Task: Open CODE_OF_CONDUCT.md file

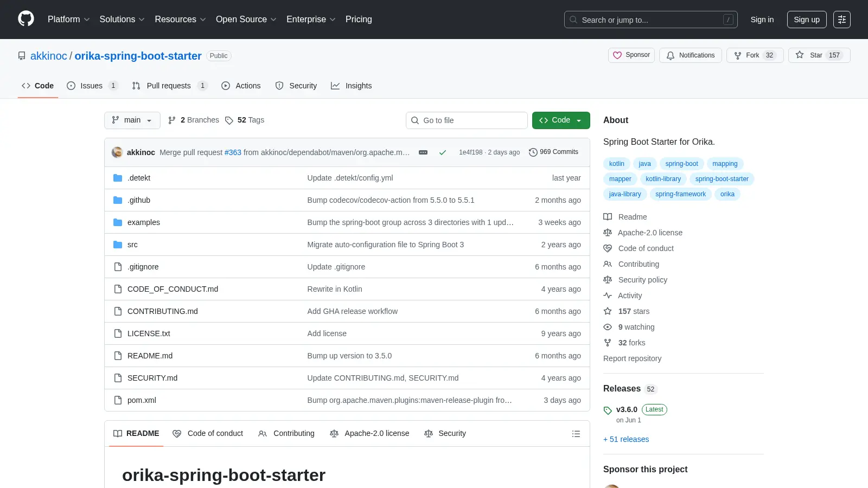Action: (173, 289)
